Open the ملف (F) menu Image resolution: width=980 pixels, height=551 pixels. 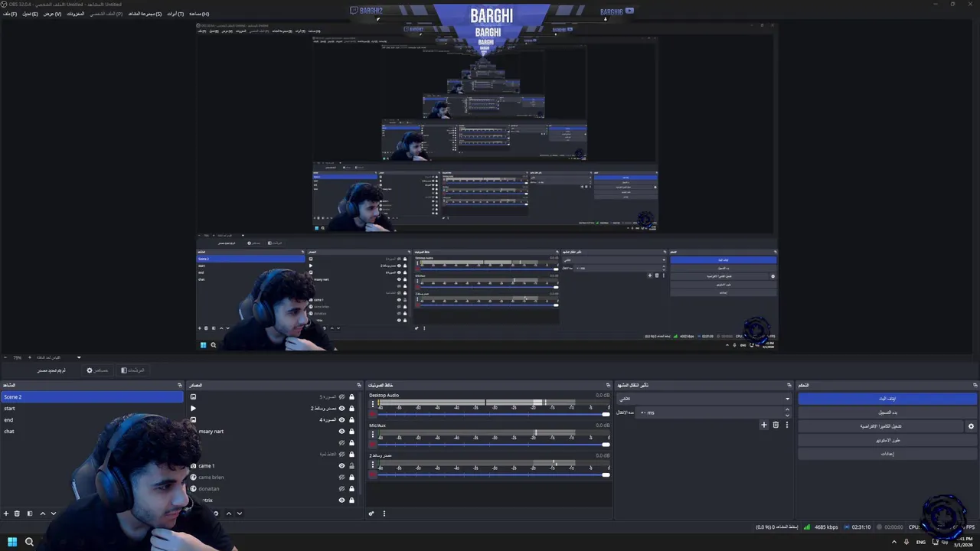[x=9, y=14]
